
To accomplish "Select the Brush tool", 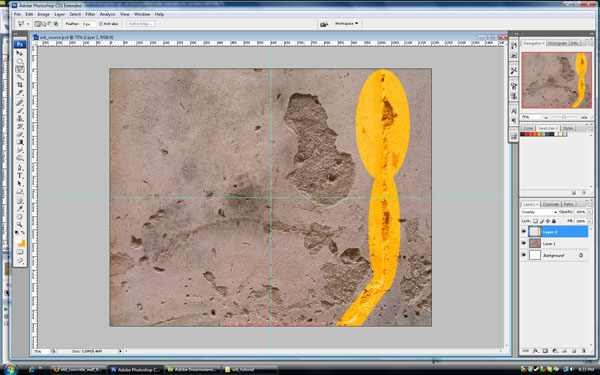I will [x=20, y=111].
